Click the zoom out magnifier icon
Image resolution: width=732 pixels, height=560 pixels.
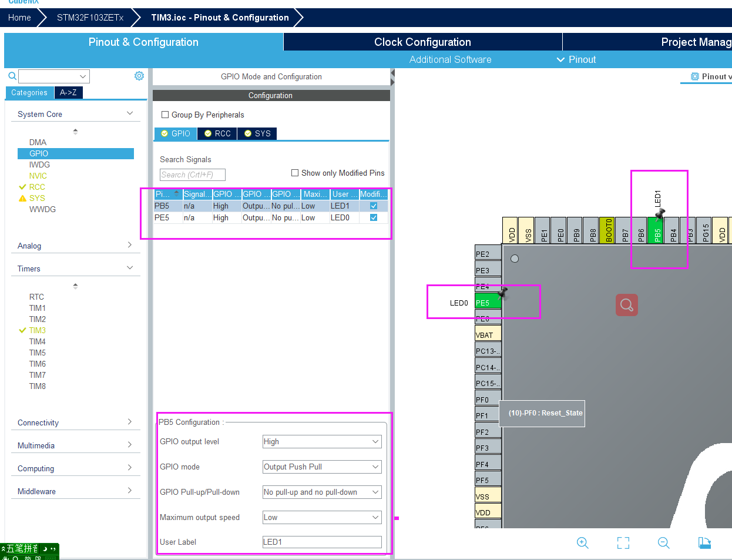[664, 543]
